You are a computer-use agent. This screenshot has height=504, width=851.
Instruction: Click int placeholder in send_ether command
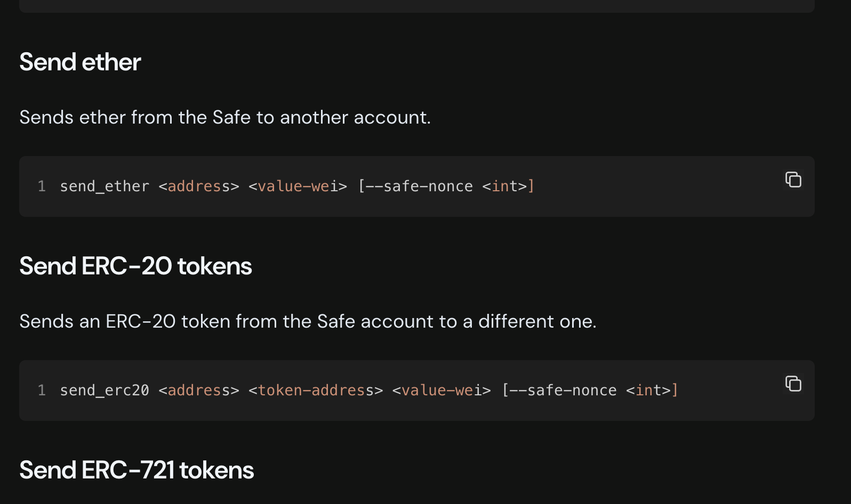(x=504, y=186)
